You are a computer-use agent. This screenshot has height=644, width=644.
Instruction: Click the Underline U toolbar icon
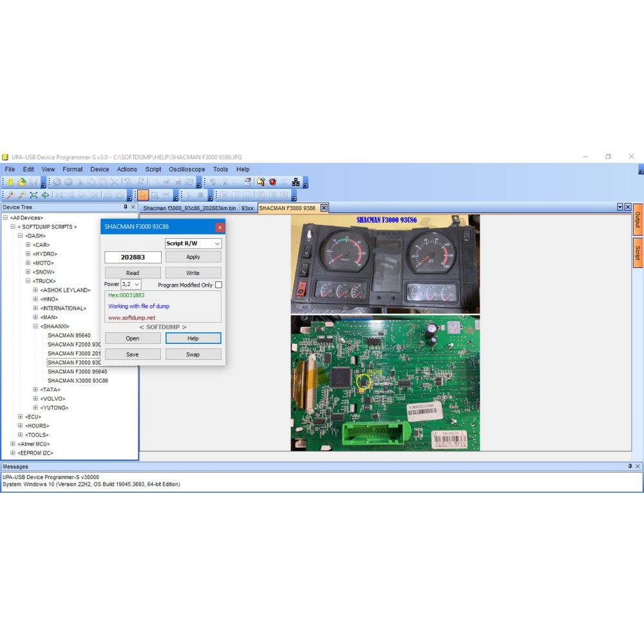[x=247, y=195]
